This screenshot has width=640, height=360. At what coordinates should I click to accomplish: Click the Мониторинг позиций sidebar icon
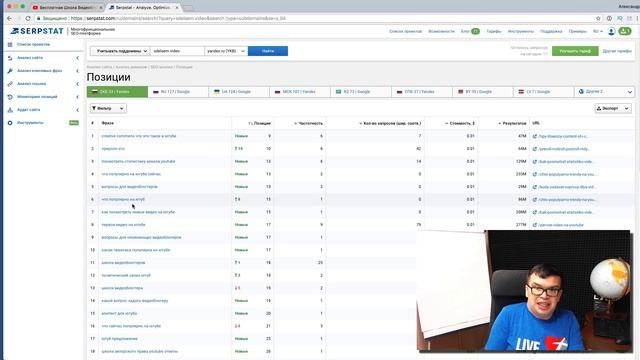point(10,97)
